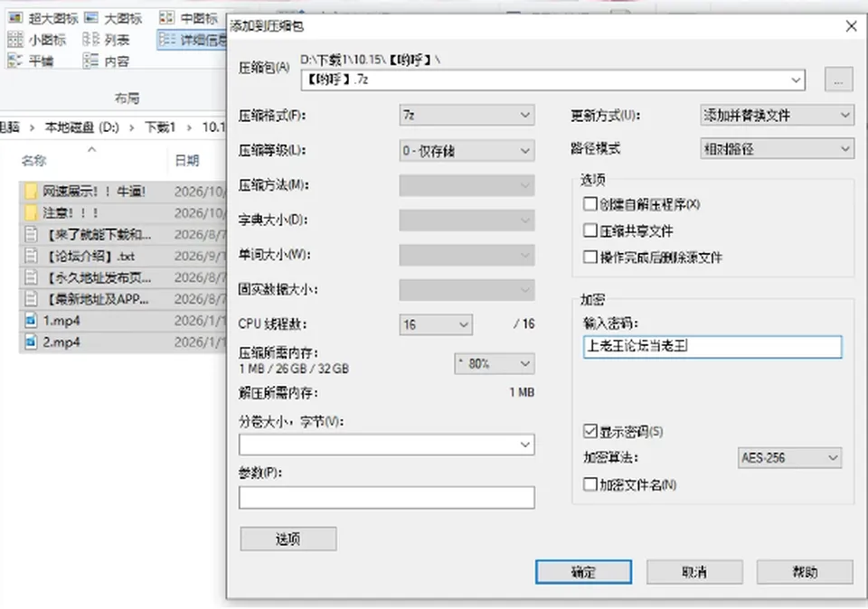Screen dimensions: 868x609
Task: Pick the 小图标 layout icon in Explorer
Action: (15, 39)
